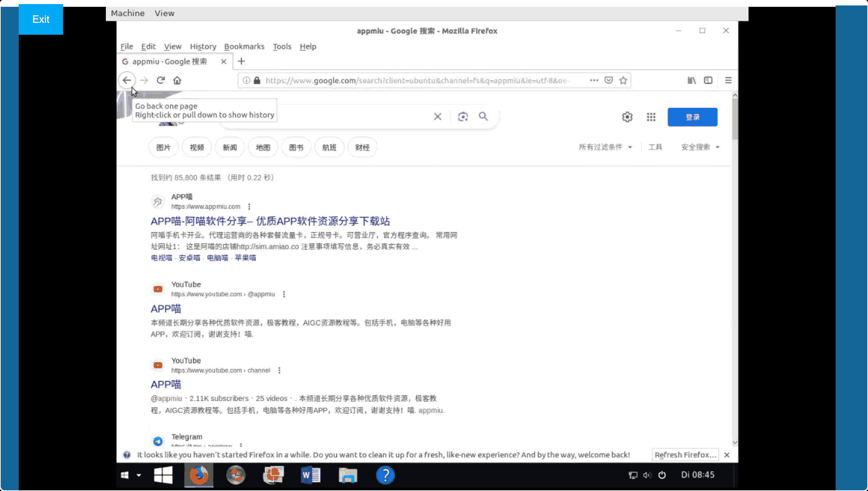Open the Firefox View menu
This screenshot has width=868, height=491.
[x=173, y=46]
